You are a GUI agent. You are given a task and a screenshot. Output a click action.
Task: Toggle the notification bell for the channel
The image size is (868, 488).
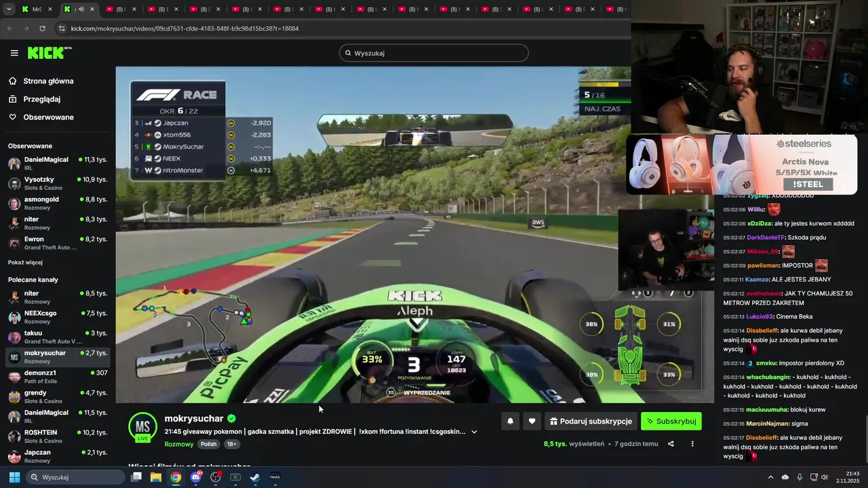(510, 421)
